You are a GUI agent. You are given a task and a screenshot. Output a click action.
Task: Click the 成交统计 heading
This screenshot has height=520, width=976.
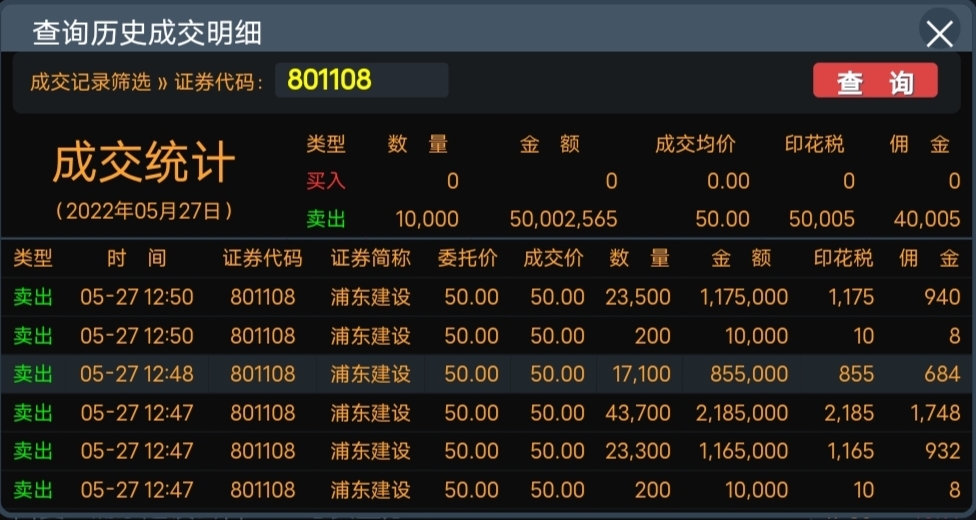144,162
